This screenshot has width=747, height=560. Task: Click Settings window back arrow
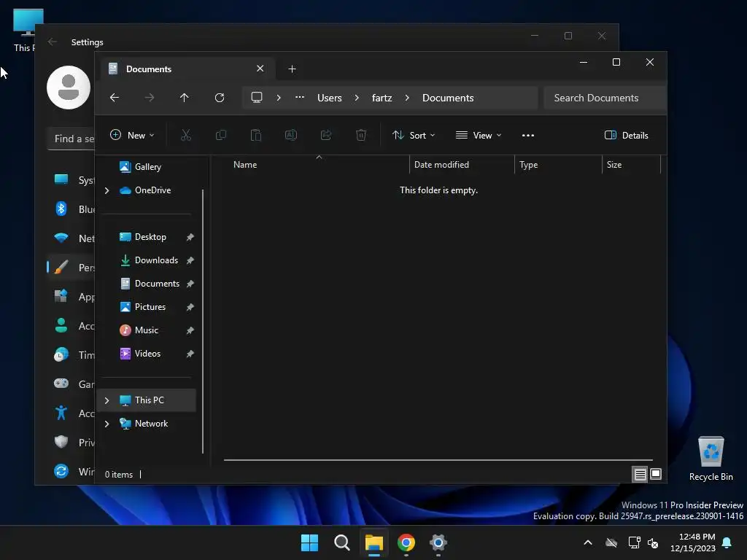(53, 42)
